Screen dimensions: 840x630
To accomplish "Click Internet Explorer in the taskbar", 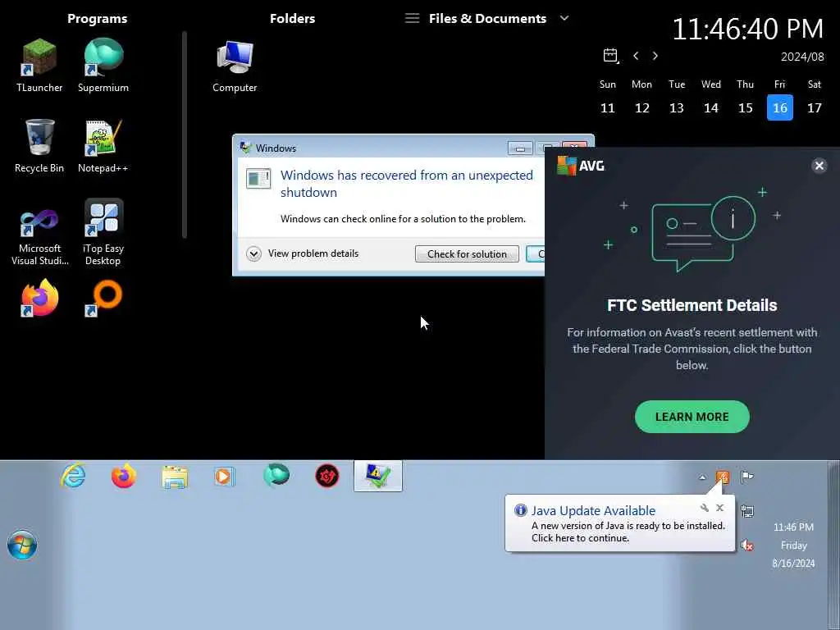I will [x=73, y=476].
